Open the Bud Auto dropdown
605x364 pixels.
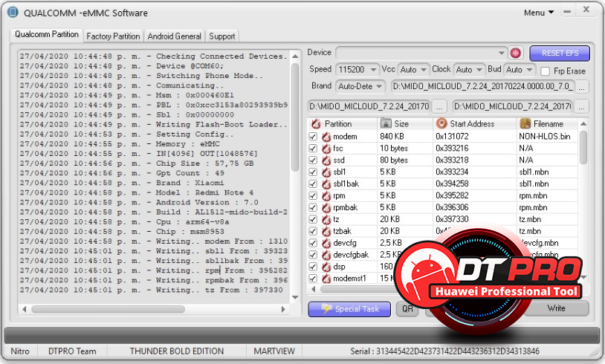click(529, 70)
